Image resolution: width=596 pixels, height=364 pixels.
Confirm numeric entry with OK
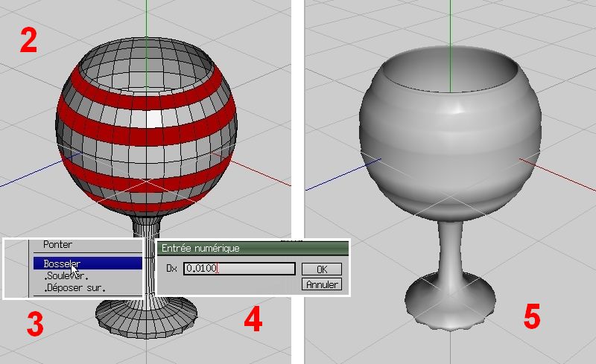click(x=322, y=269)
